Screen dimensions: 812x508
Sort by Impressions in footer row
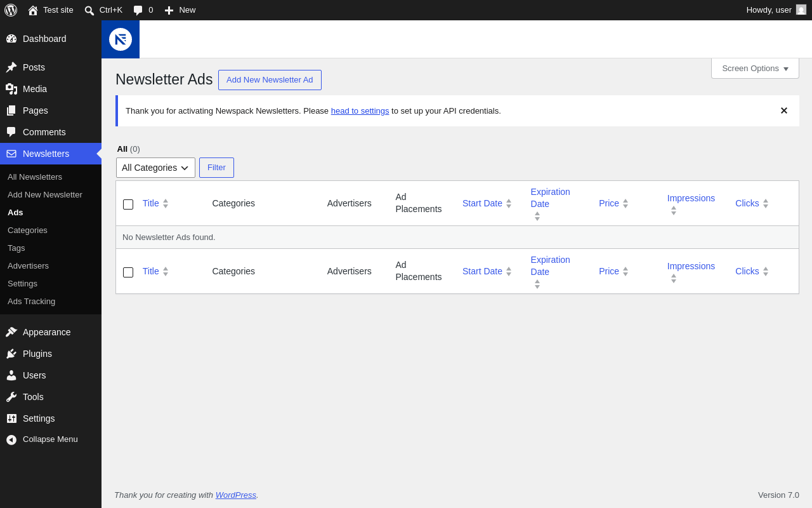(691, 271)
